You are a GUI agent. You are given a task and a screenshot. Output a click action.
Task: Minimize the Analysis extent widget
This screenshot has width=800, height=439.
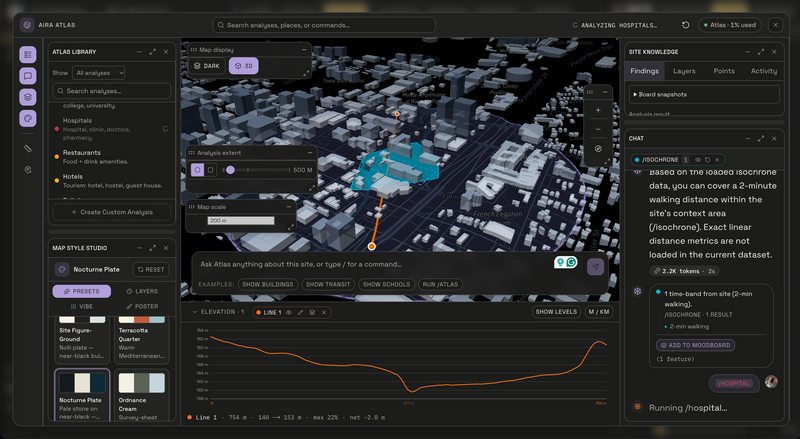[x=310, y=153]
